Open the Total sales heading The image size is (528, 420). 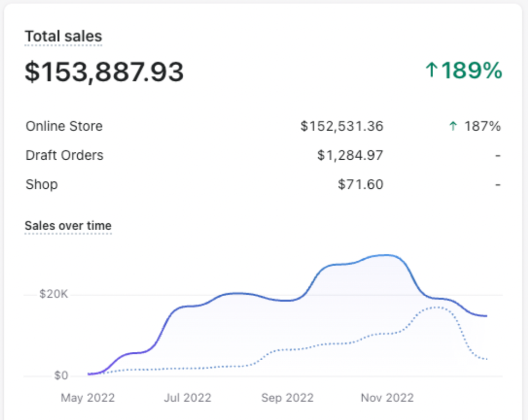[64, 36]
